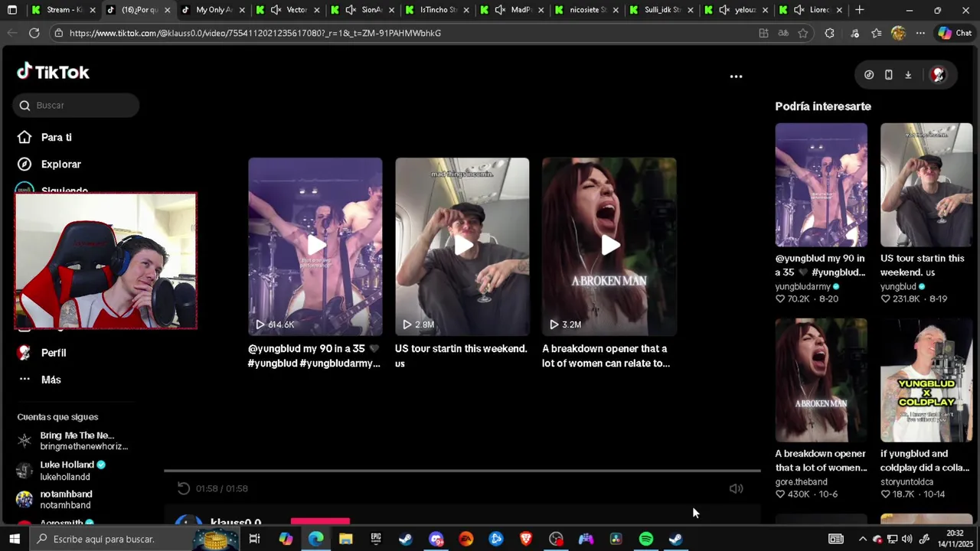Click the gore.theband author name
980x551 pixels.
click(801, 482)
